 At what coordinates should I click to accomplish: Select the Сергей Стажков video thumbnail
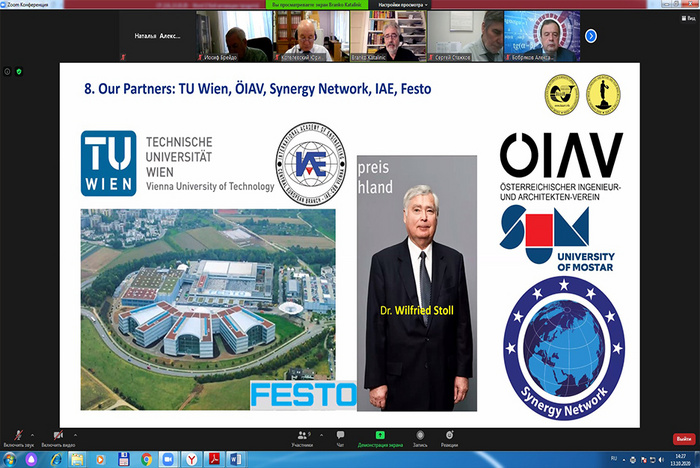[x=465, y=36]
